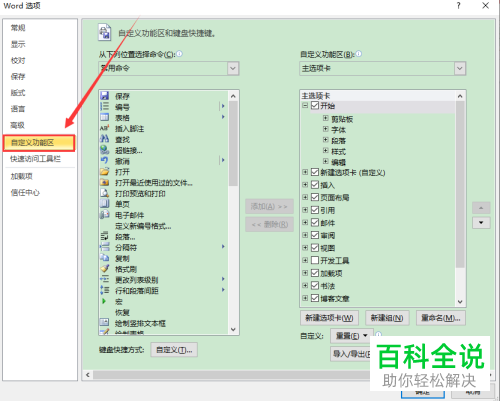Toggle the 视图 checkbox
Viewport: 500px width, 401px height.
pyautogui.click(x=315, y=248)
